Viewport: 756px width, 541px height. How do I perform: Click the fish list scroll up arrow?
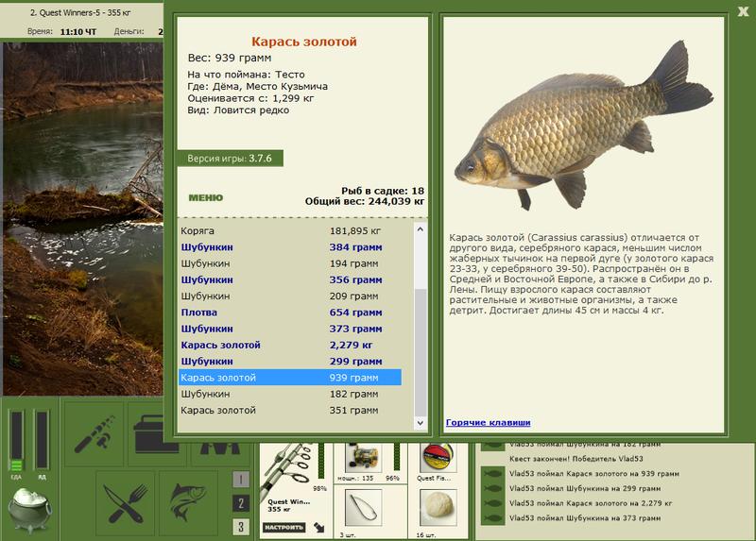point(420,229)
